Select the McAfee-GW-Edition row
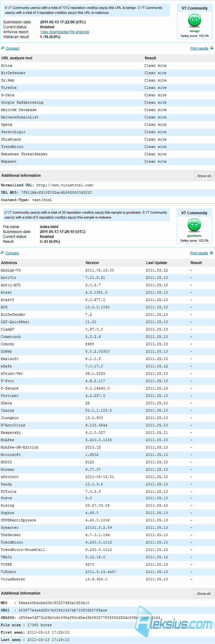Screen dimensions: 215x644 click(107, 447)
